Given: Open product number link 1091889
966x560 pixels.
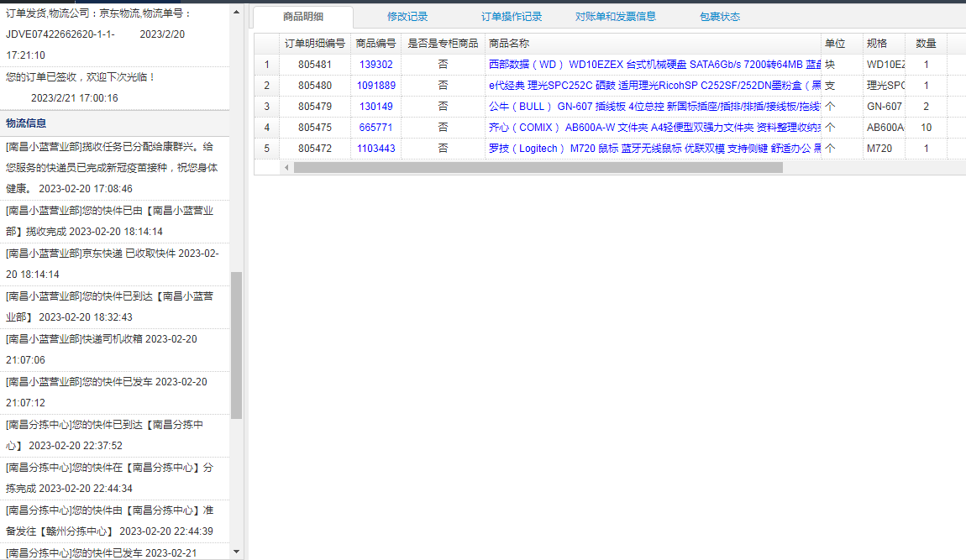Looking at the screenshot, I should (x=375, y=86).
